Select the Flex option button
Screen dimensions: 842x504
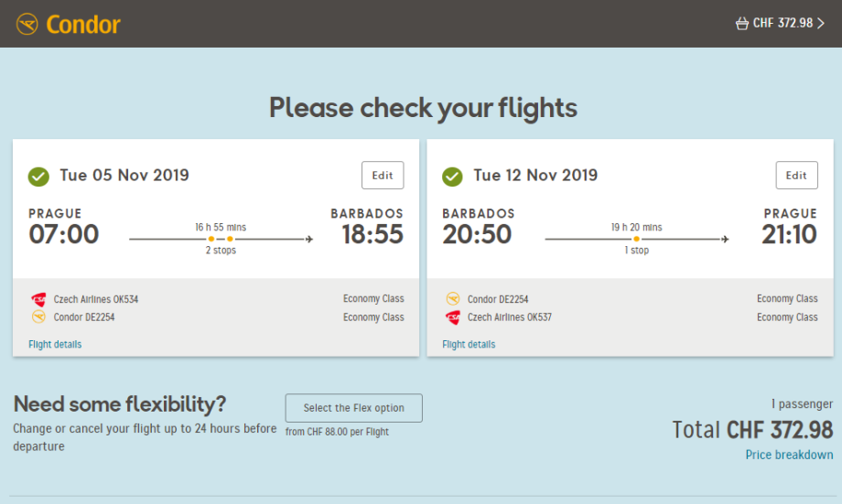pyautogui.click(x=353, y=408)
